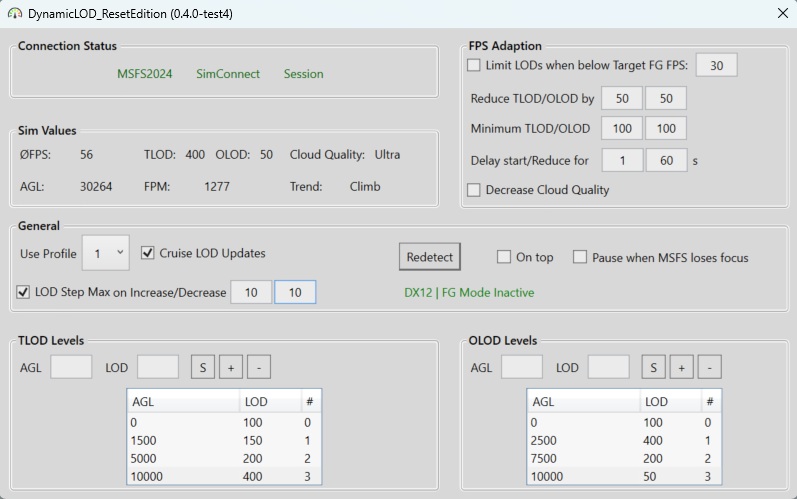The width and height of the screenshot is (797, 499).
Task: Select OLOD row with LOD 50
Action: 624,476
